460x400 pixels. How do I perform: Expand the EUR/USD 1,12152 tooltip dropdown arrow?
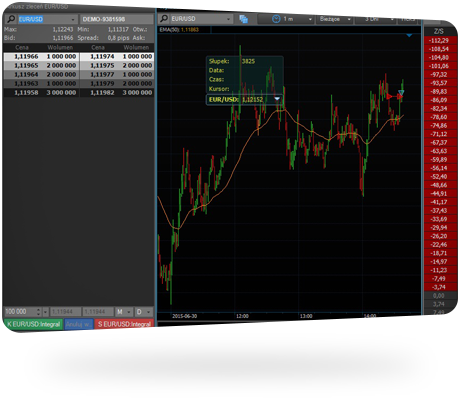point(277,99)
